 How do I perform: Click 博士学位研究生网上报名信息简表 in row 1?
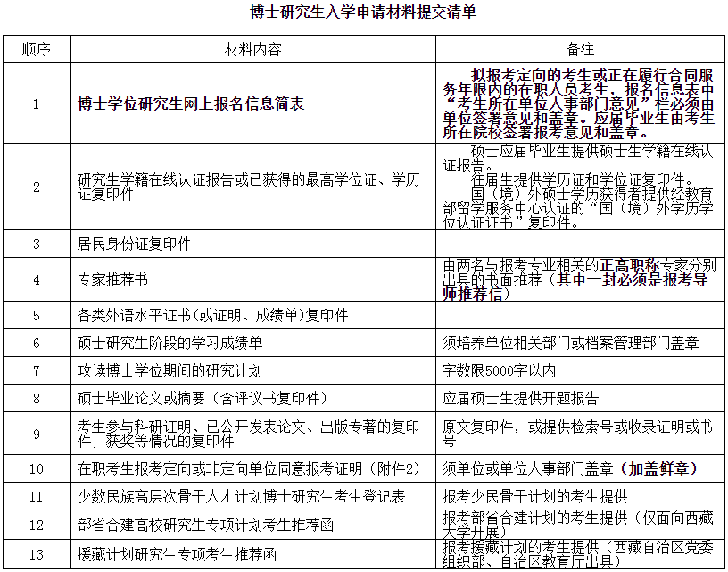191,104
